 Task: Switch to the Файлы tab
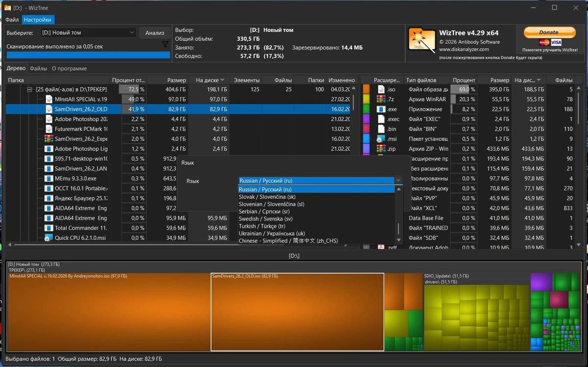pyautogui.click(x=39, y=68)
